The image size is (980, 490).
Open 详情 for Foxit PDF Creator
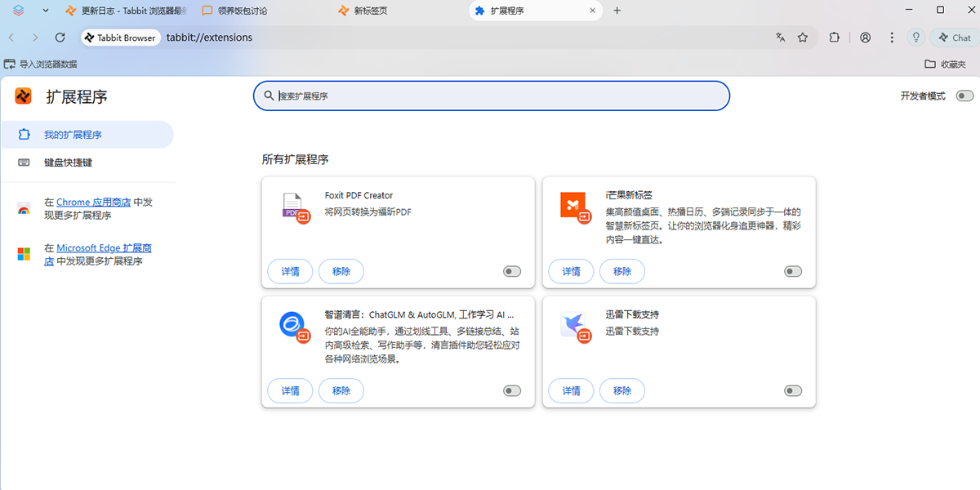(x=291, y=271)
